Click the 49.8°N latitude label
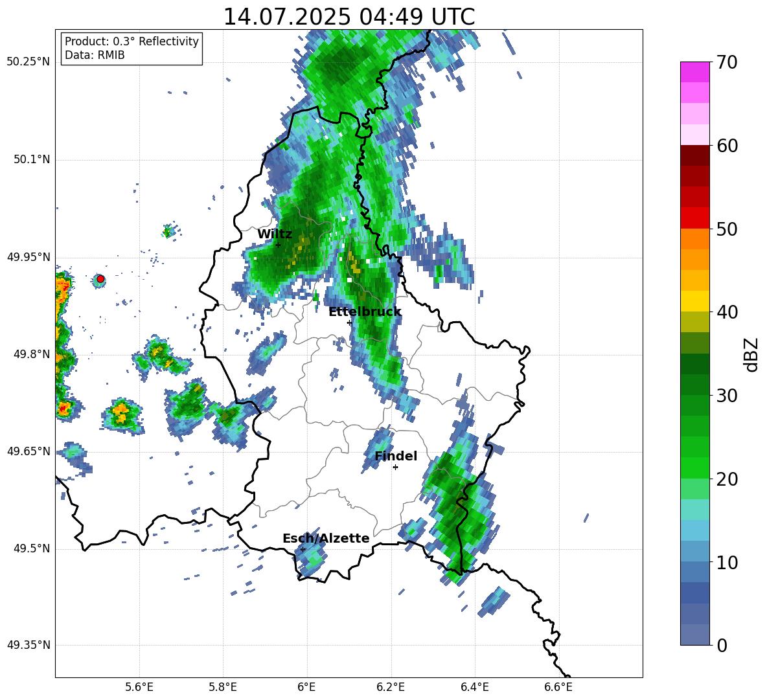This screenshot has width=767, height=700. click(x=31, y=354)
